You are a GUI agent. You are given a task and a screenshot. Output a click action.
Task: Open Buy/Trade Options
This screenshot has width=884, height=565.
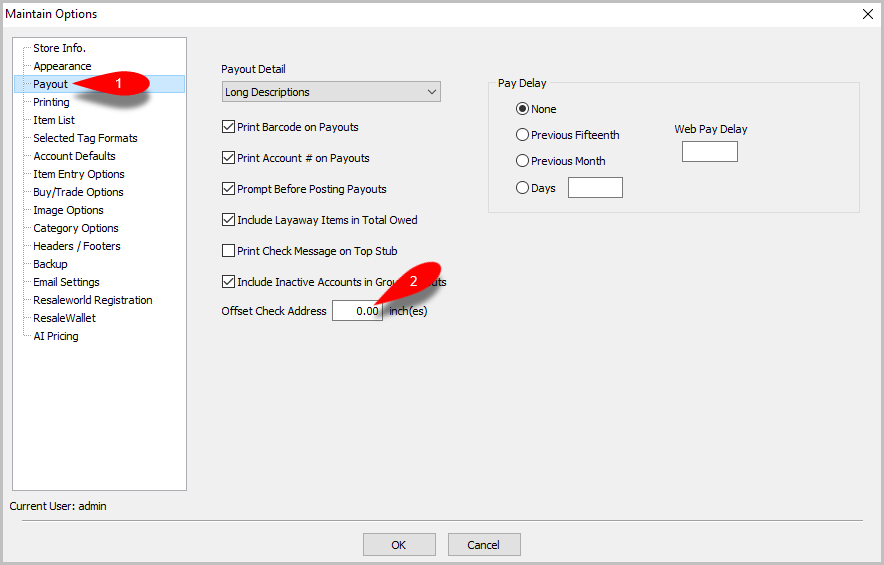78,192
